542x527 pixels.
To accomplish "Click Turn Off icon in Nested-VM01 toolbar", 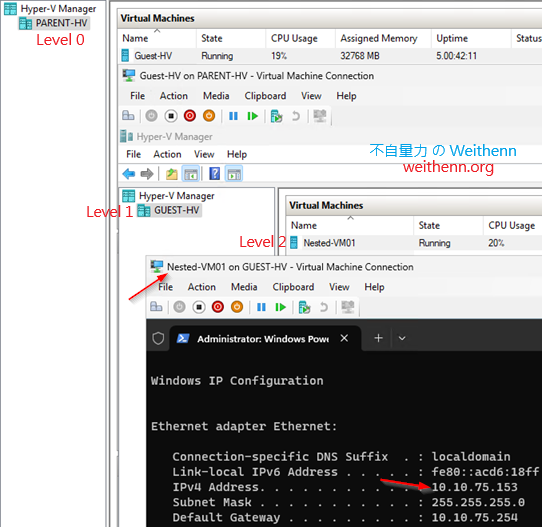I will tap(199, 307).
